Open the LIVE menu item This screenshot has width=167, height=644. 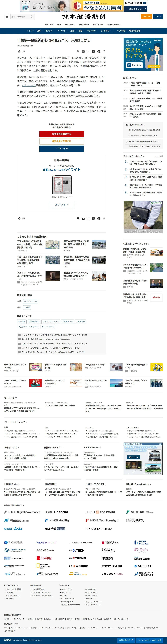coord(59,25)
